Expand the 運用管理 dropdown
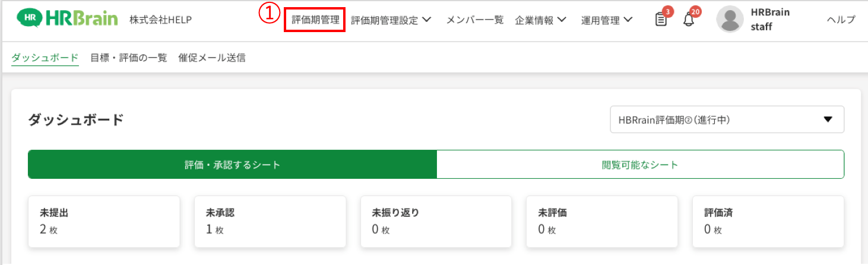The width and height of the screenshot is (868, 265). coord(607,20)
